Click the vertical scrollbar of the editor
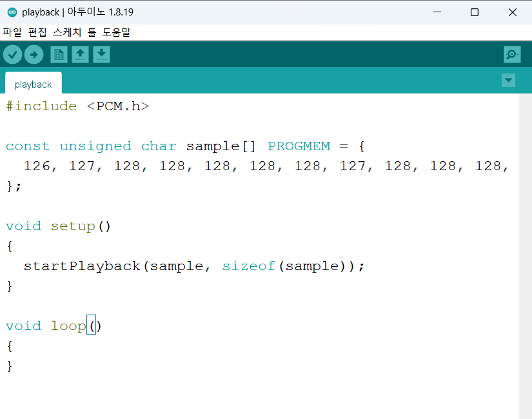 point(525,256)
